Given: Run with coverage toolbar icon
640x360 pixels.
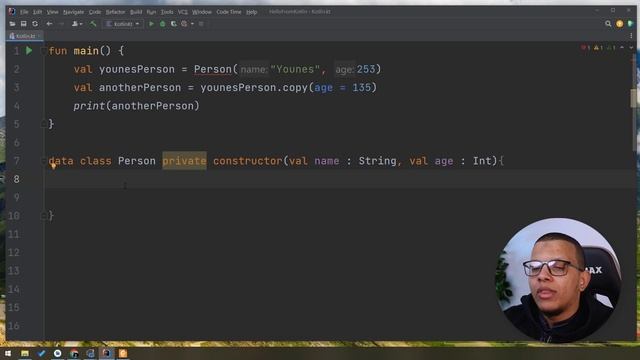Looking at the screenshot, I should tap(173, 24).
